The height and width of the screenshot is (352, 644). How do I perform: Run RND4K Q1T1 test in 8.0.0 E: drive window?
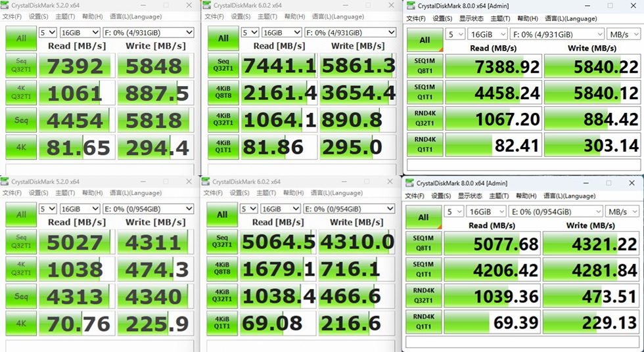pyautogui.click(x=423, y=322)
